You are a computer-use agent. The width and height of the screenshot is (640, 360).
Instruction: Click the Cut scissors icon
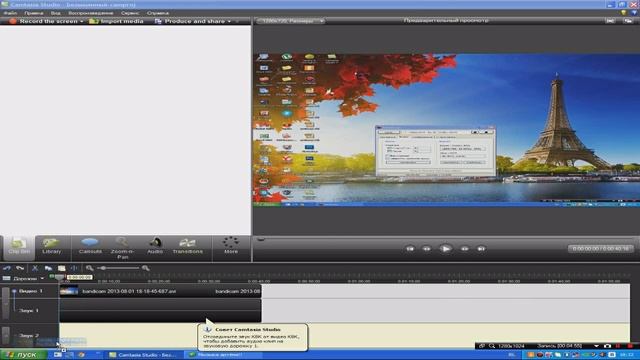pyautogui.click(x=35, y=268)
